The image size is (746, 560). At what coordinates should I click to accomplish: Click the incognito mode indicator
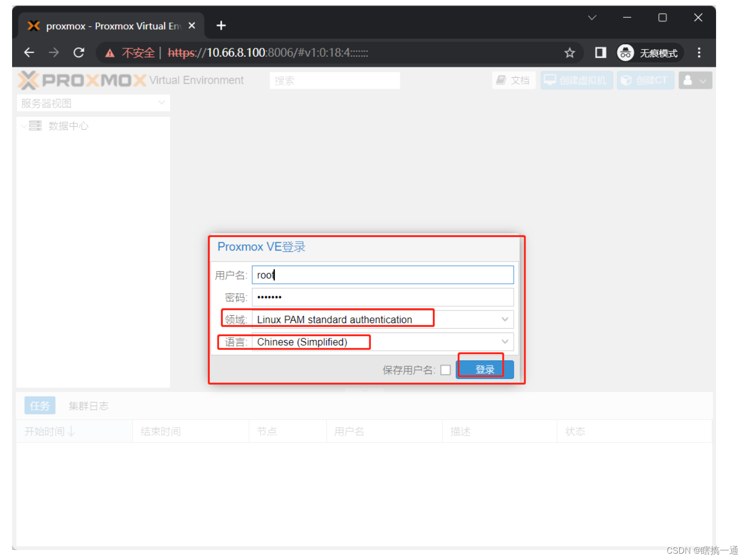pyautogui.click(x=649, y=53)
